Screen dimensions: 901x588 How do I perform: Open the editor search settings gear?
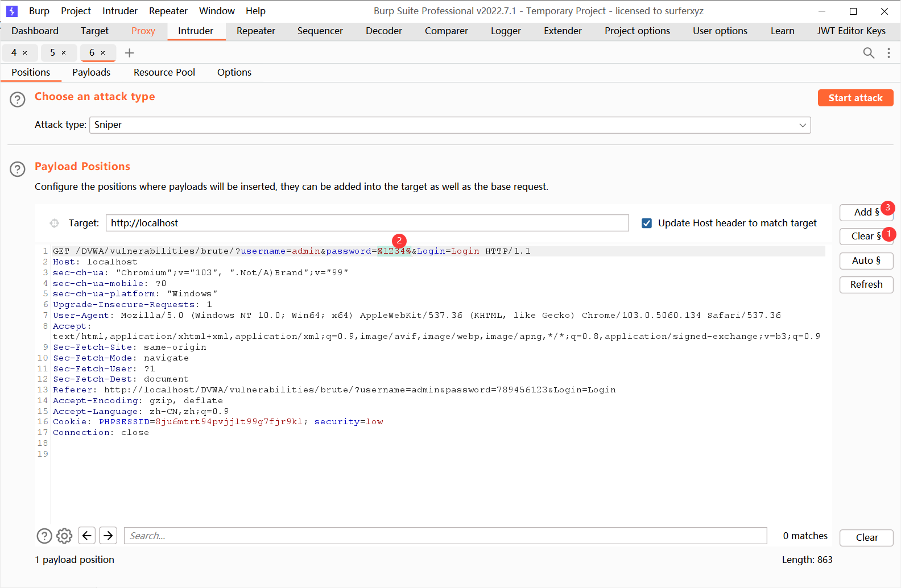64,536
